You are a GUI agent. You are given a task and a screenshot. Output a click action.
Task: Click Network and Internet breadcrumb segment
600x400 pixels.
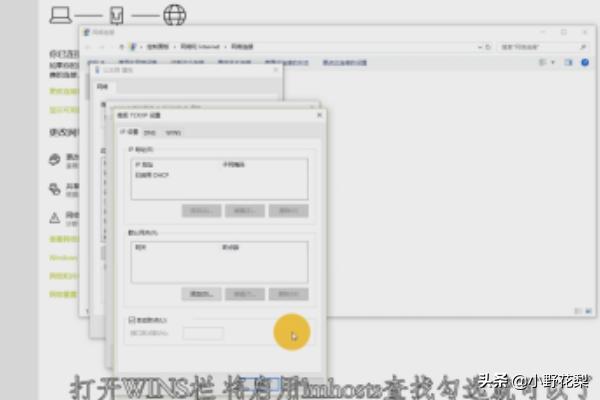[200, 47]
